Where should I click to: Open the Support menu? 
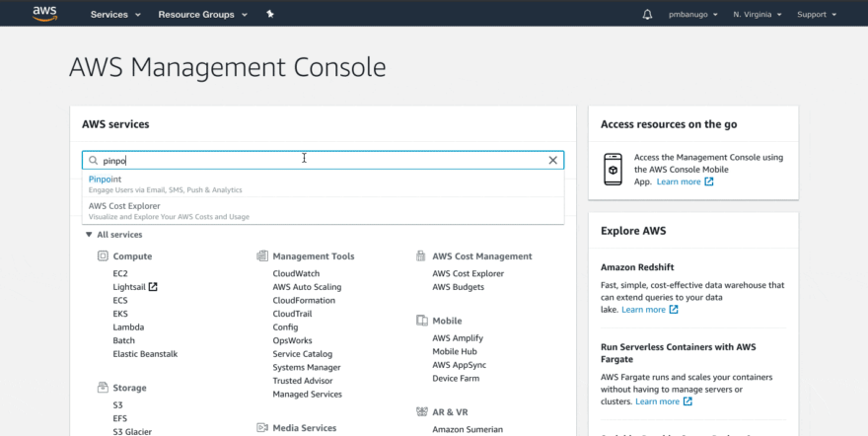coord(816,15)
